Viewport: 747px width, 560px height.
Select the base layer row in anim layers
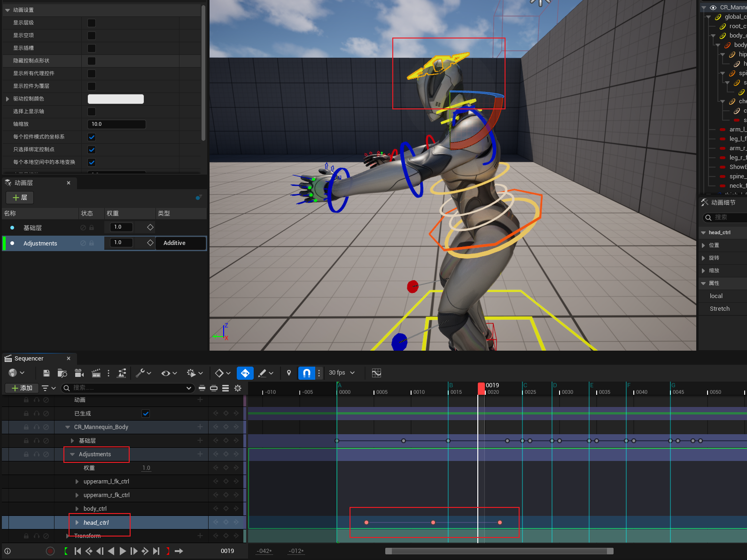point(104,228)
